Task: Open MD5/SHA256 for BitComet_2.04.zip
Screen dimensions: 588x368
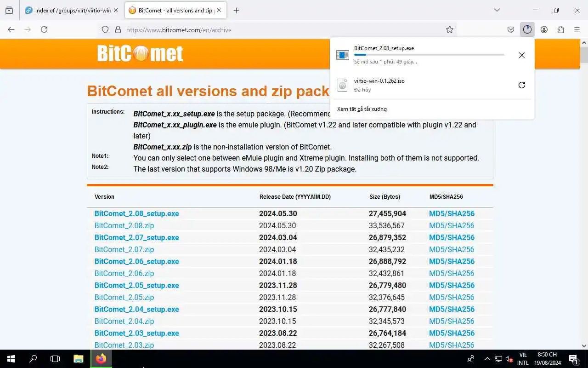Action: tap(452, 321)
